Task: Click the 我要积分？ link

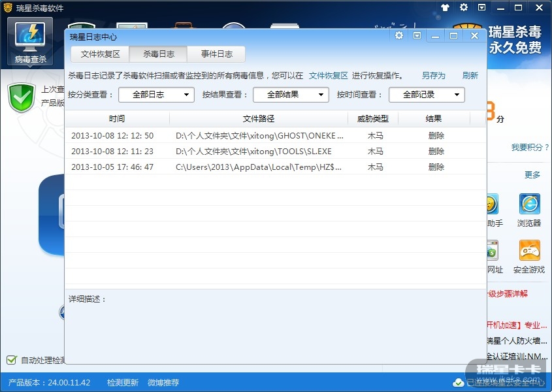Action: tap(530, 148)
